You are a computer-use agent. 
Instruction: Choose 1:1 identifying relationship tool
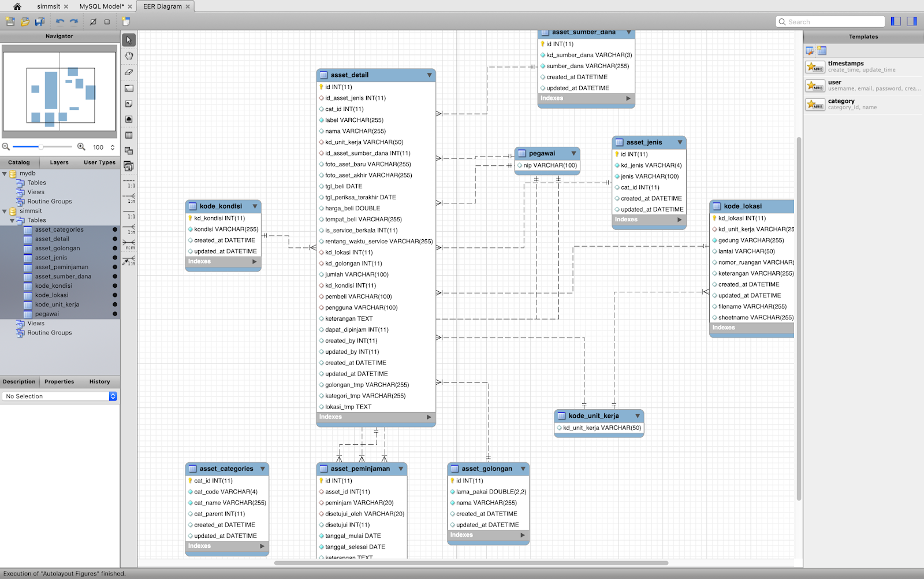(129, 214)
